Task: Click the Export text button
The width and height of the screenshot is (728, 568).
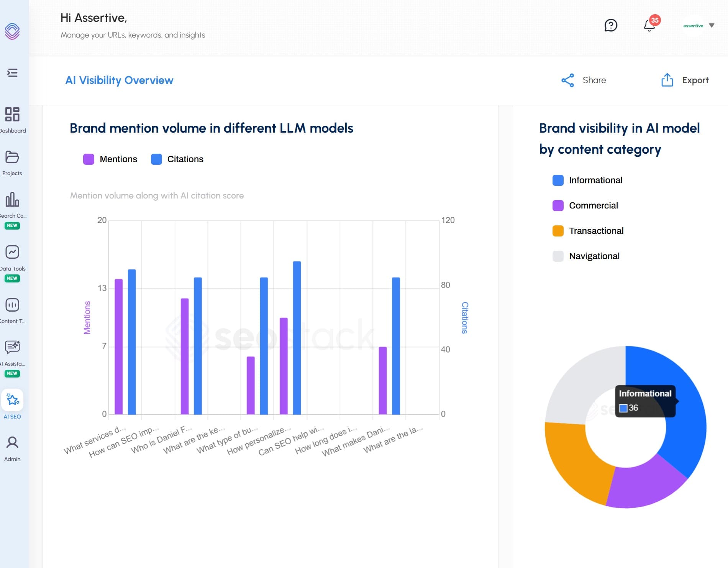Action: (695, 80)
